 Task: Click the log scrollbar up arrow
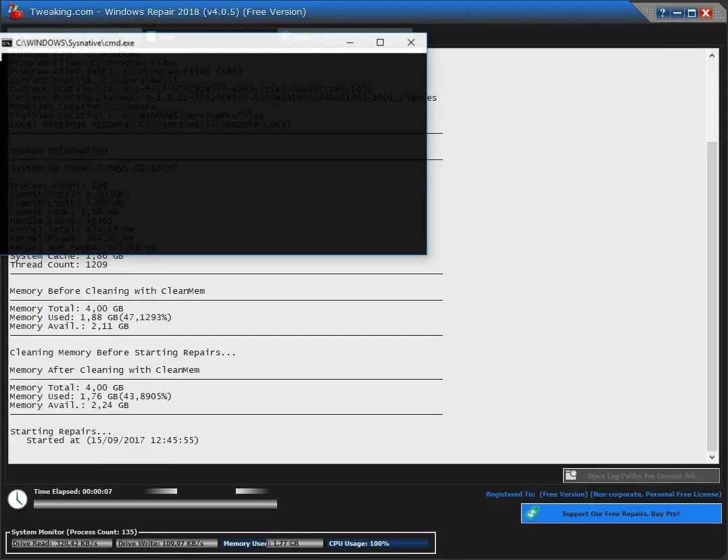pyautogui.click(x=712, y=55)
